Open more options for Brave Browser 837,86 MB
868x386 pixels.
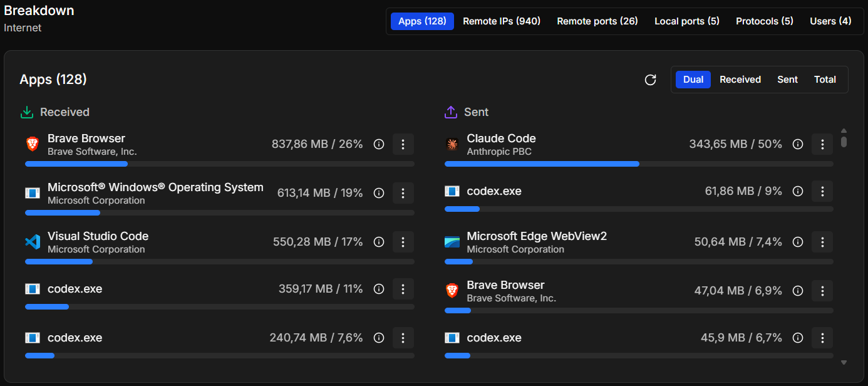click(403, 144)
